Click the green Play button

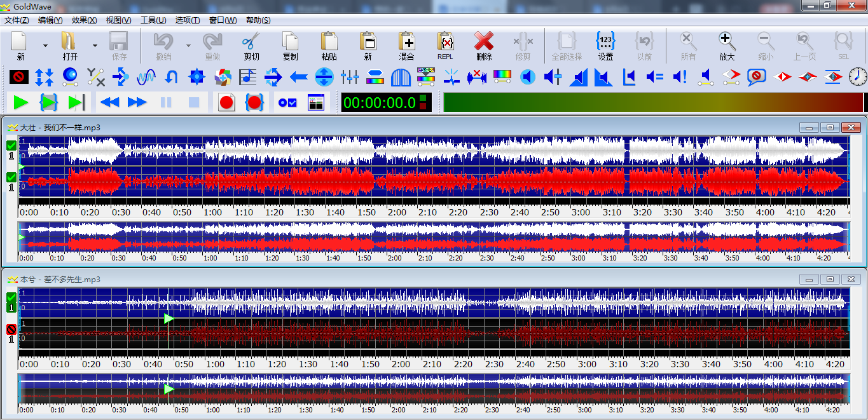pyautogui.click(x=20, y=102)
